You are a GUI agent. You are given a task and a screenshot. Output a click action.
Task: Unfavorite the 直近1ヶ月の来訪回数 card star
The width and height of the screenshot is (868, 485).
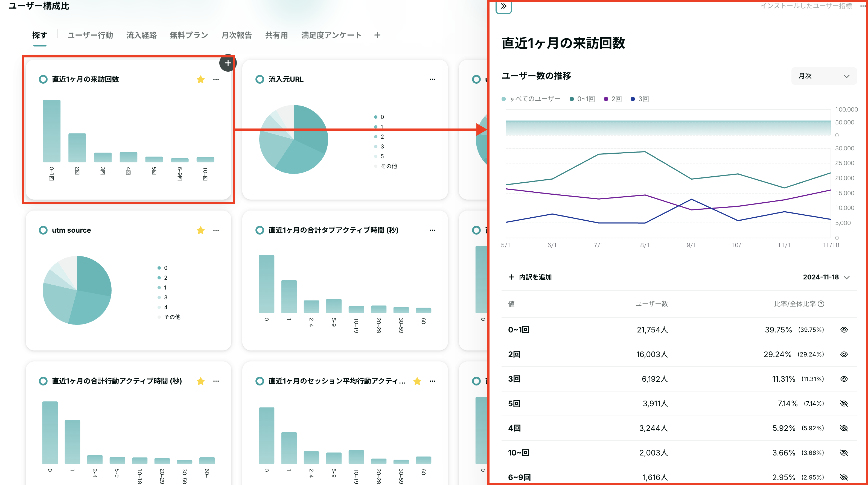tap(200, 79)
